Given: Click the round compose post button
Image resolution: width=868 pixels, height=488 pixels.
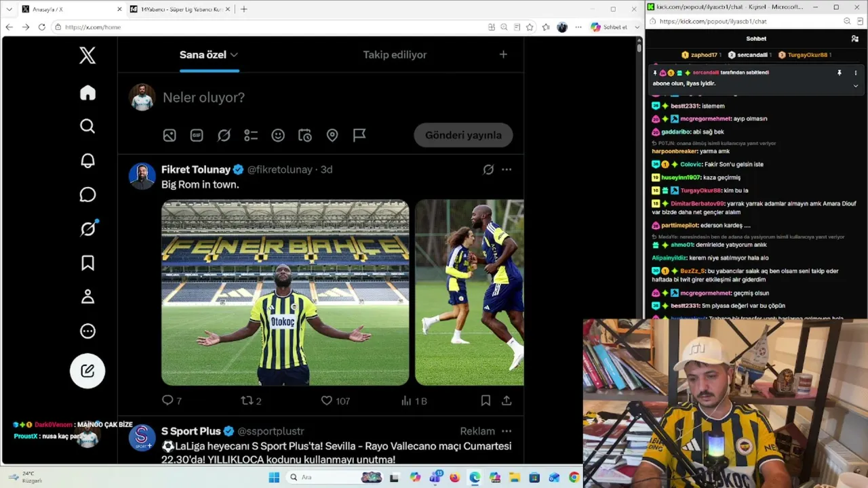Looking at the screenshot, I should 87,371.
